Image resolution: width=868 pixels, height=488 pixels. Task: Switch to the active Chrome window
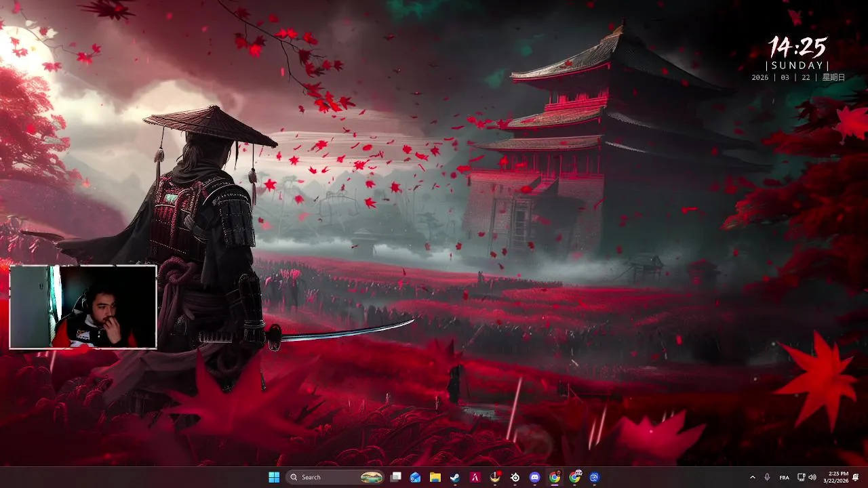coord(555,477)
